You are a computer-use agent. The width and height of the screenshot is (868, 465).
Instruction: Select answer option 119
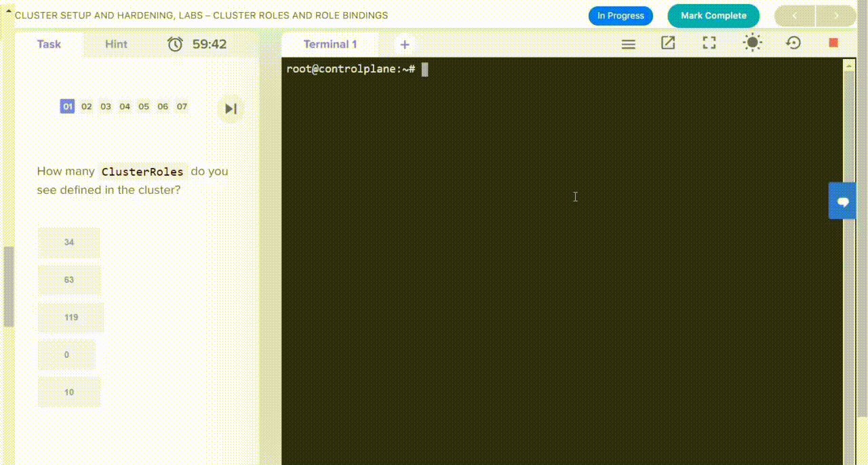(x=70, y=317)
